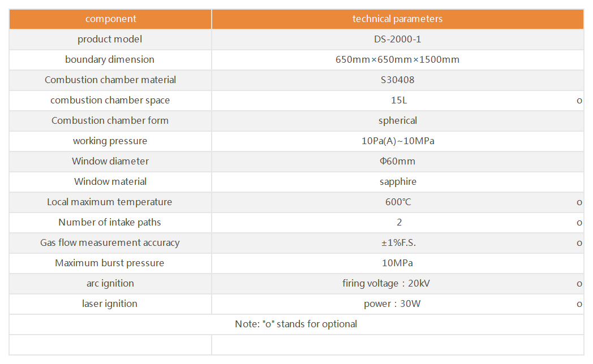Click the DS-2000-1 model value
The height and width of the screenshot is (364, 593).
pos(397,39)
